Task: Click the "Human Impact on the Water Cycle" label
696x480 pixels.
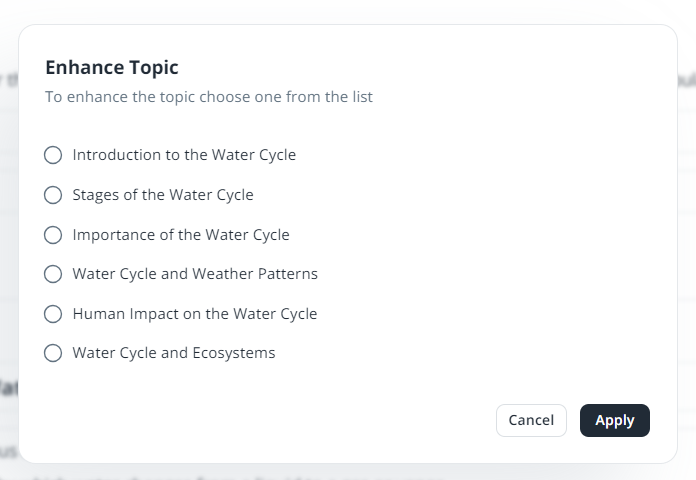Action: pyautogui.click(x=195, y=314)
